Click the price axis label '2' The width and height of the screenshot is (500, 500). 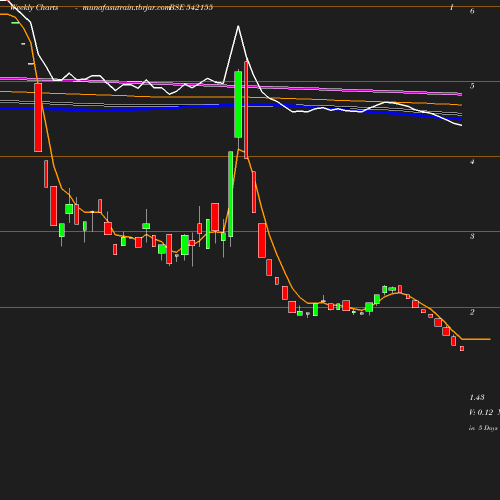pyautogui.click(x=472, y=312)
